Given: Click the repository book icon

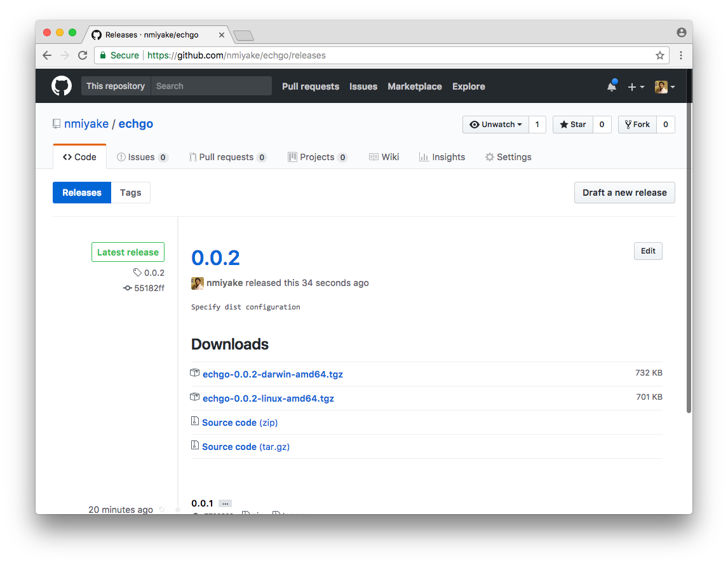Looking at the screenshot, I should tap(57, 123).
